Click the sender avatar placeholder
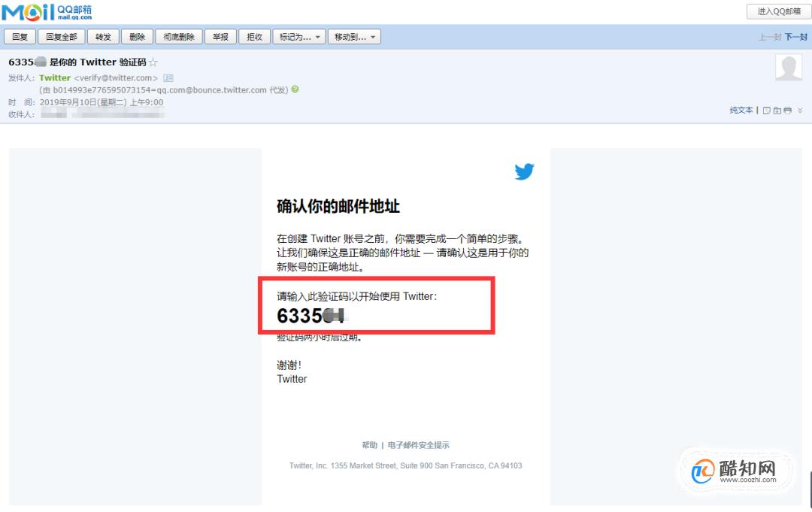This screenshot has height=512, width=812. tap(788, 68)
